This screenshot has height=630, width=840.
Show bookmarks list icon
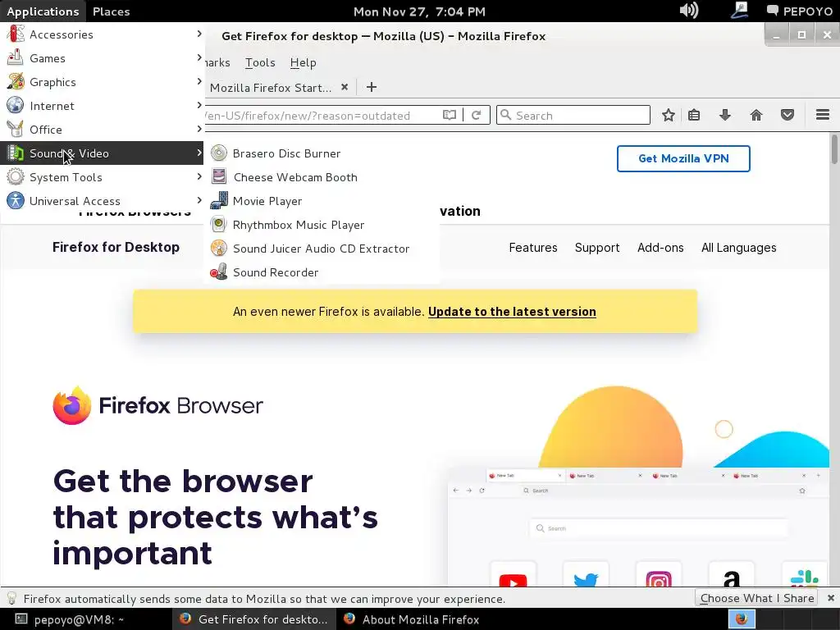[694, 115]
